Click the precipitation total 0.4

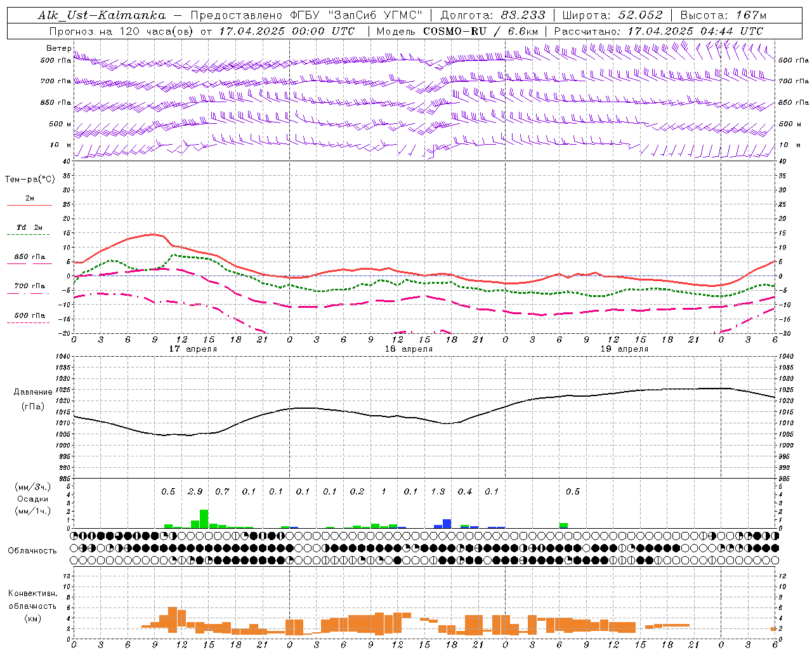point(465,491)
